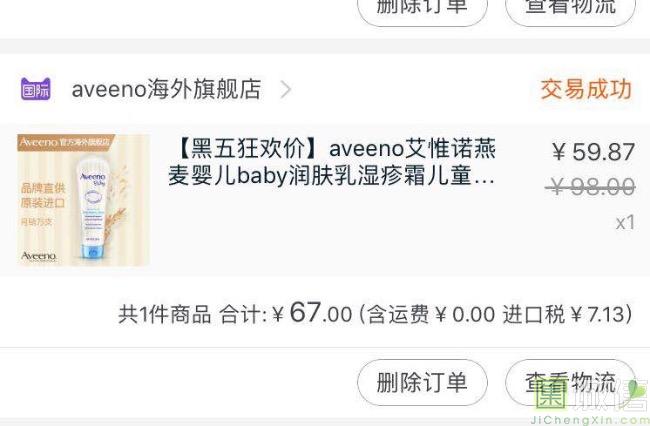Tap the 合计 ¥67.00 order total

tap(286, 313)
